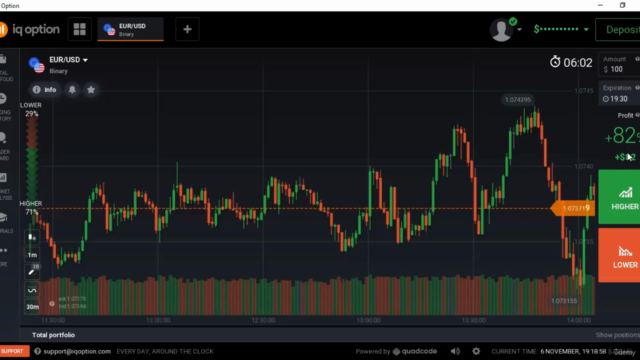Open the asset Info button
640x360 pixels.
click(45, 90)
